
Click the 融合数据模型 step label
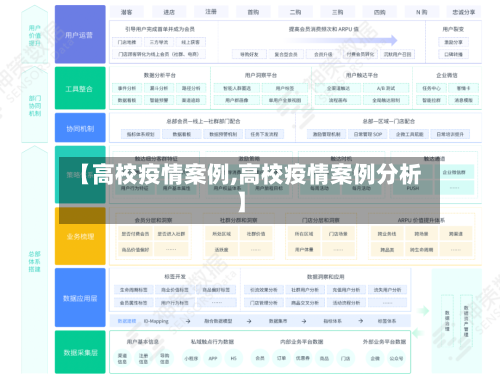click(x=218, y=321)
